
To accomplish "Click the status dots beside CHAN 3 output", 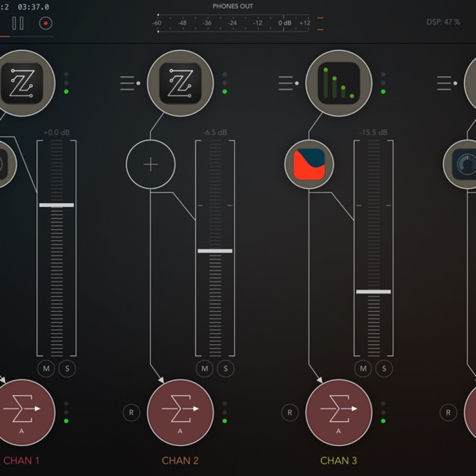I will (383, 412).
